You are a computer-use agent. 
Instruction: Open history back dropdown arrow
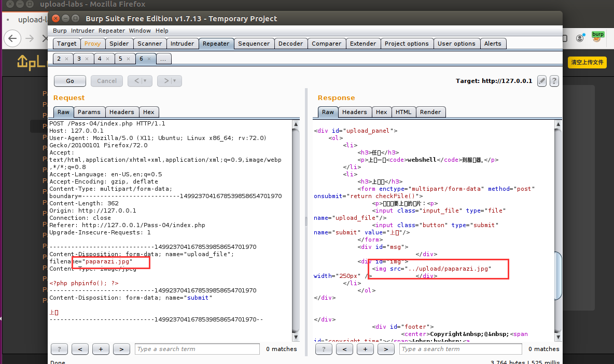145,81
